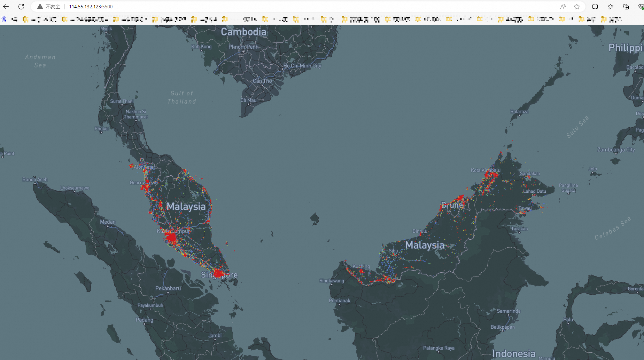Click the Alor Setar city label
Viewport: 644px width, 360px height.
(145, 167)
